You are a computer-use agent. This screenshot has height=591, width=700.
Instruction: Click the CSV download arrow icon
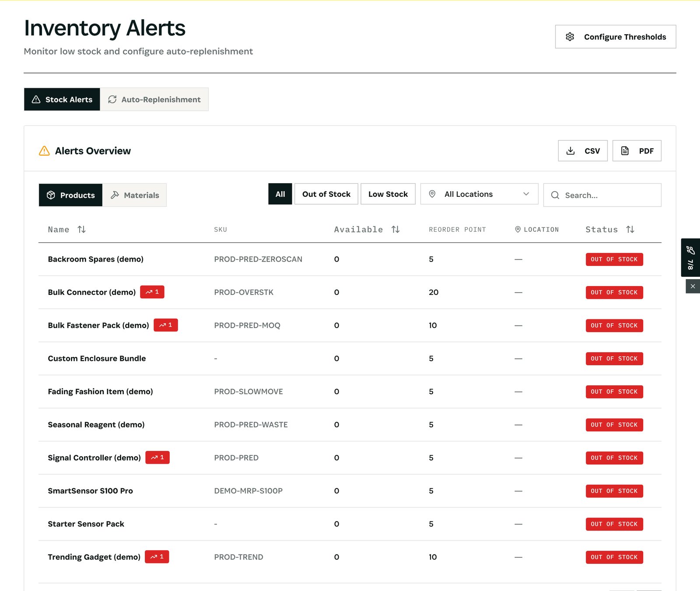(570, 151)
